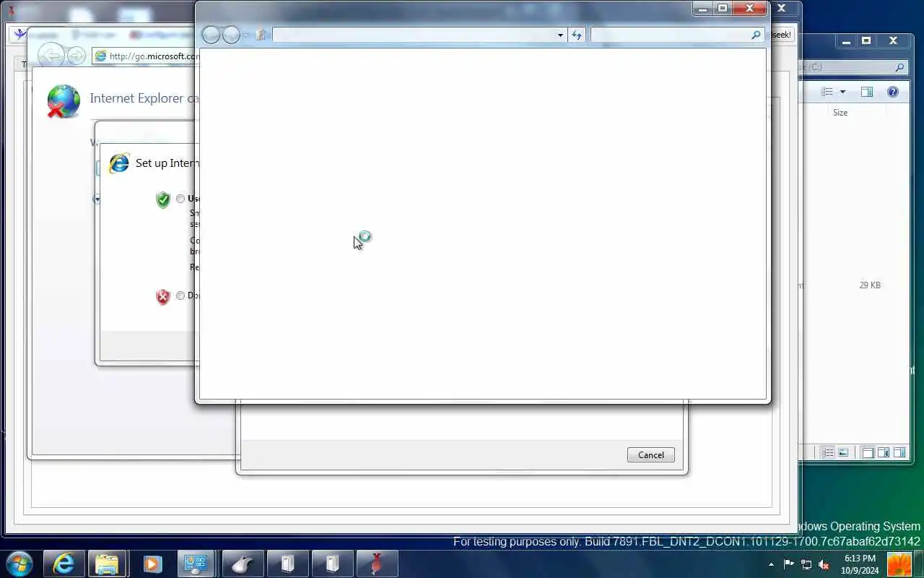The width and height of the screenshot is (924, 578).
Task: Click the red figure icon in taskbar
Action: tap(376, 564)
